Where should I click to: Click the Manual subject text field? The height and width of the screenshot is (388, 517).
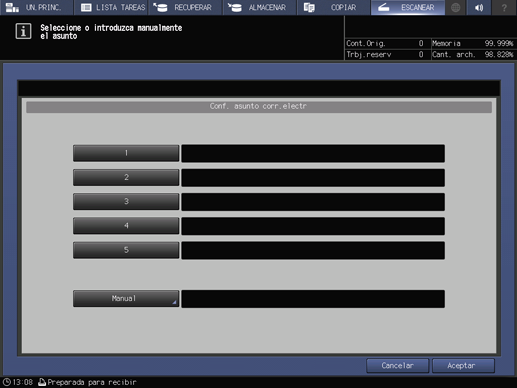(313, 299)
